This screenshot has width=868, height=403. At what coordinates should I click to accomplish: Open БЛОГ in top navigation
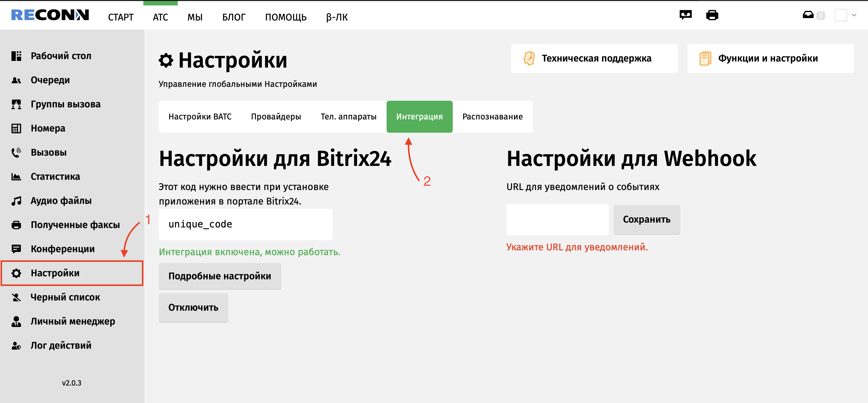click(234, 17)
